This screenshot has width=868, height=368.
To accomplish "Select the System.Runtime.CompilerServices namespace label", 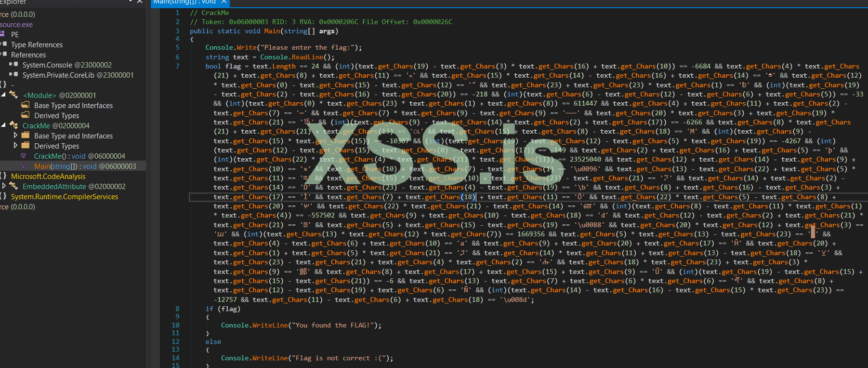I will [65, 197].
